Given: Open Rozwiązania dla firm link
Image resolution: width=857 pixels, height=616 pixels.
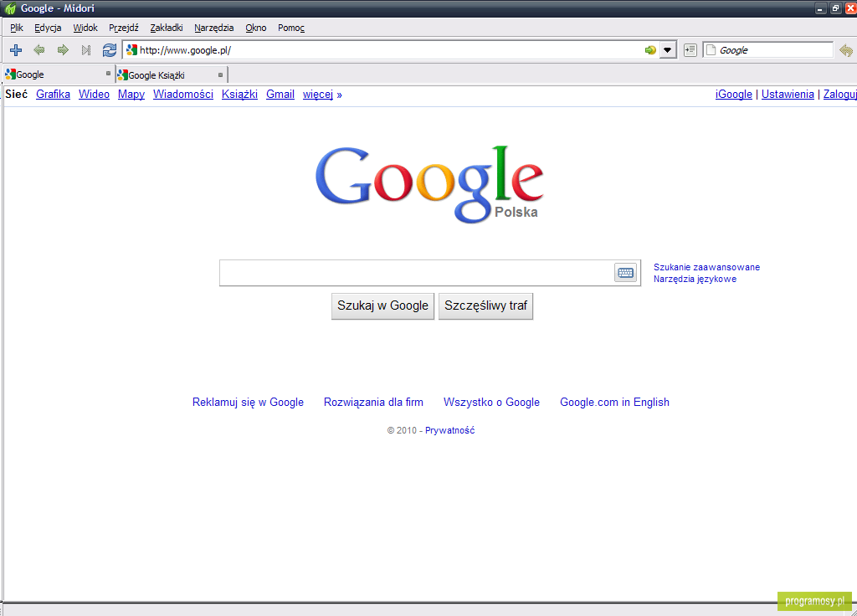Looking at the screenshot, I should point(373,403).
